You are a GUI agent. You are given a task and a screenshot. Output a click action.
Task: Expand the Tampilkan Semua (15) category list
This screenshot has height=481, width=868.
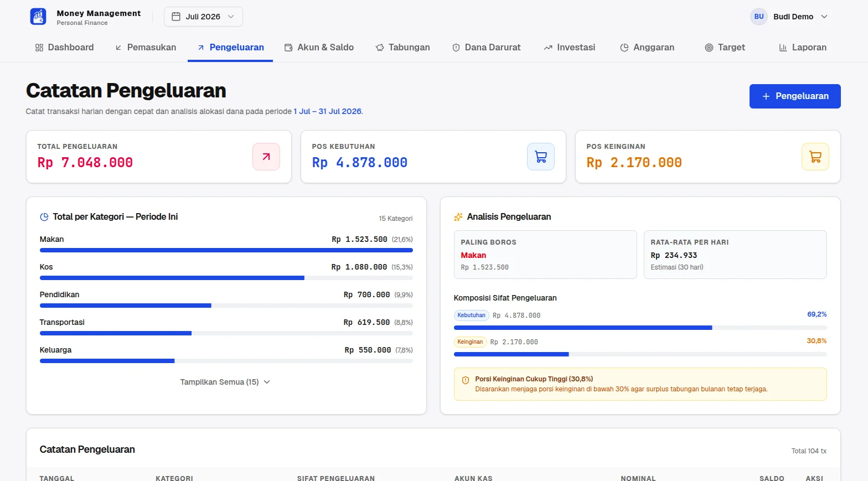pyautogui.click(x=225, y=382)
